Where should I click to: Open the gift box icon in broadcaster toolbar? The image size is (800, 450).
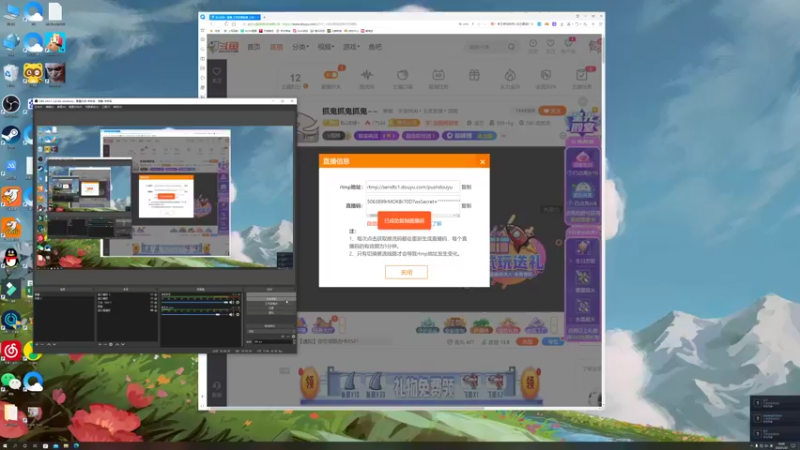[x=474, y=76]
